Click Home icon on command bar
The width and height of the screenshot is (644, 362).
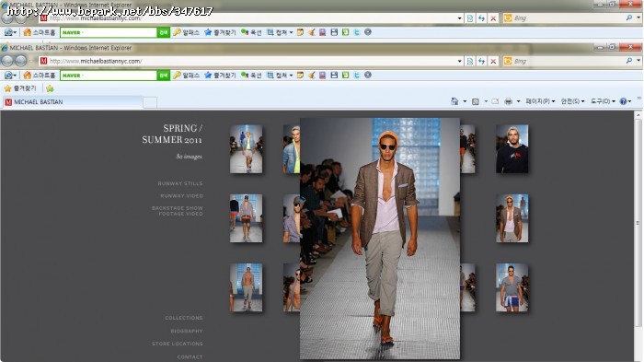click(x=454, y=101)
